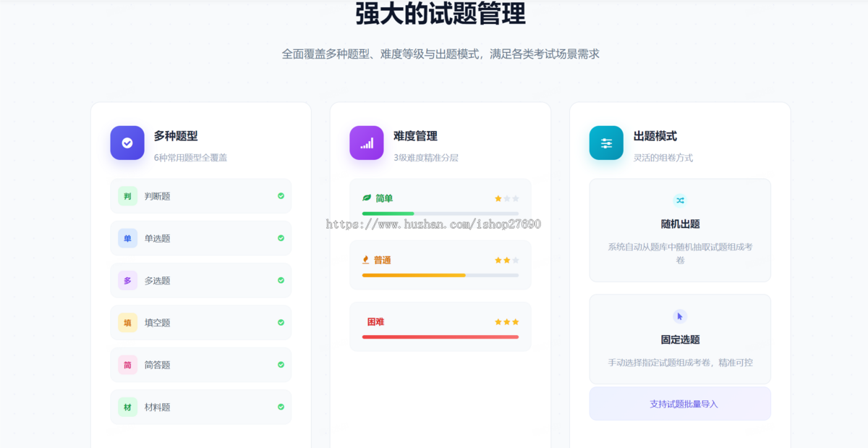Click the flame icon next to 普通
This screenshot has width=868, height=448.
pos(366,260)
